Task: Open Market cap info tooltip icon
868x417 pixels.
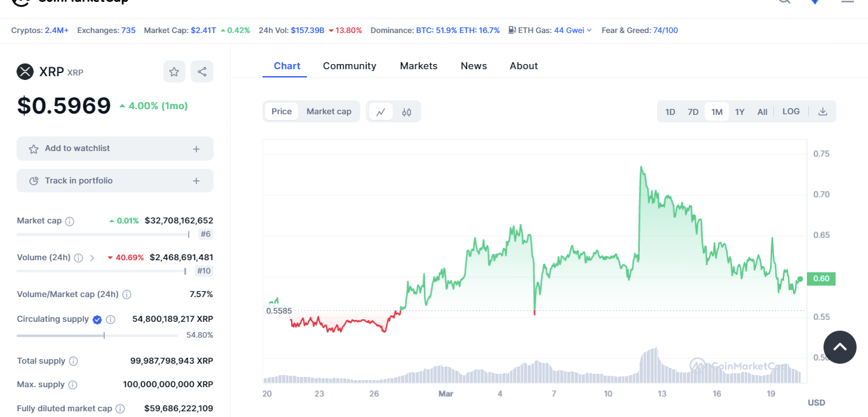Action: [70, 222]
